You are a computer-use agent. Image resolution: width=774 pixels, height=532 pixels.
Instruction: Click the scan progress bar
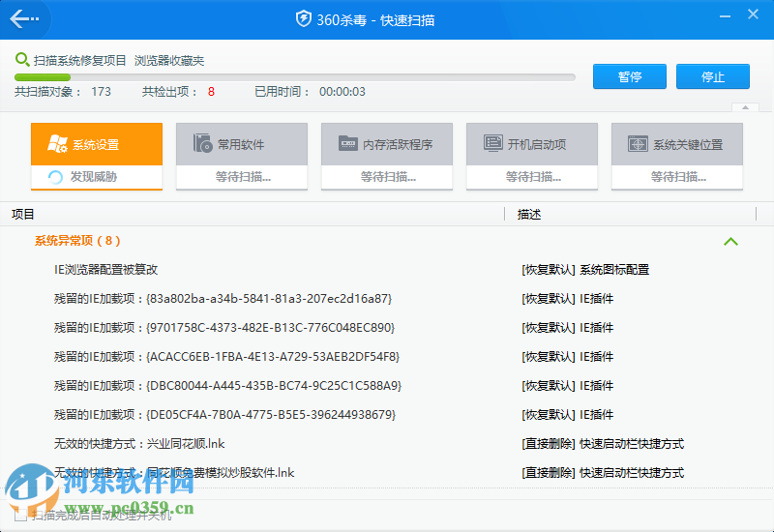(295, 77)
